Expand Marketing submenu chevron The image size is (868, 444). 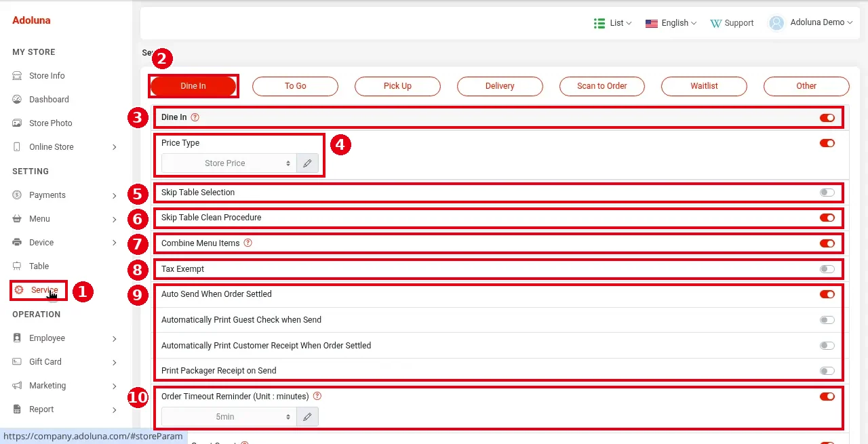pos(115,386)
